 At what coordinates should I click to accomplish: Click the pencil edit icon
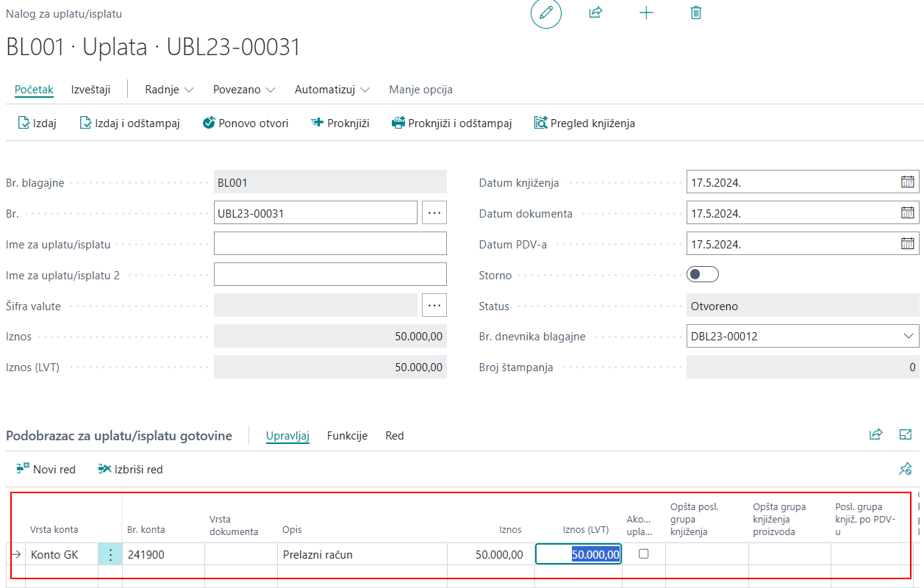click(x=546, y=13)
